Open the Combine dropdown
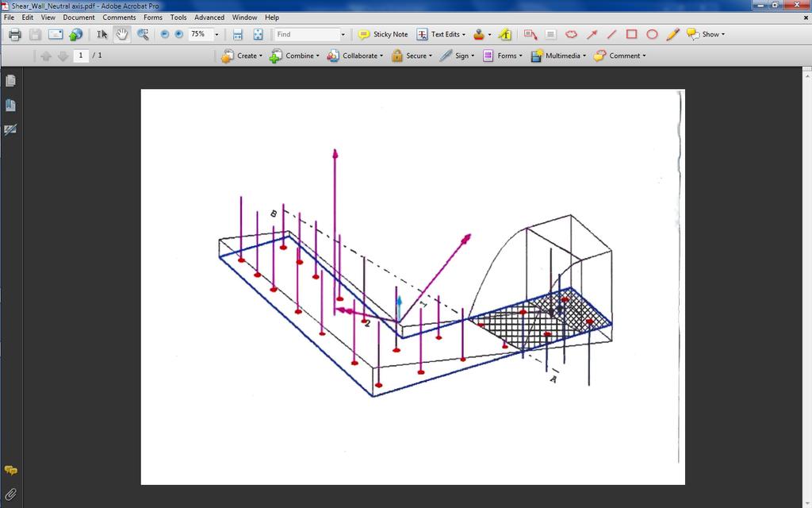This screenshot has width=812, height=508. pos(294,56)
